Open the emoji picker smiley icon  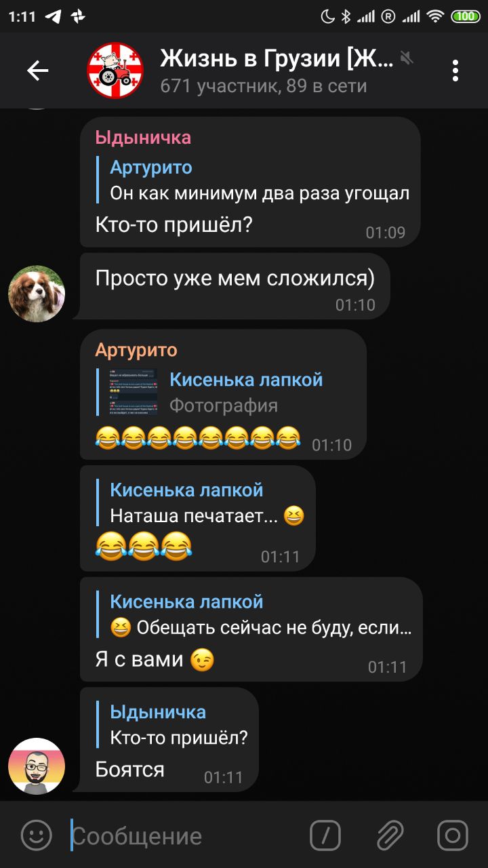[x=36, y=835]
